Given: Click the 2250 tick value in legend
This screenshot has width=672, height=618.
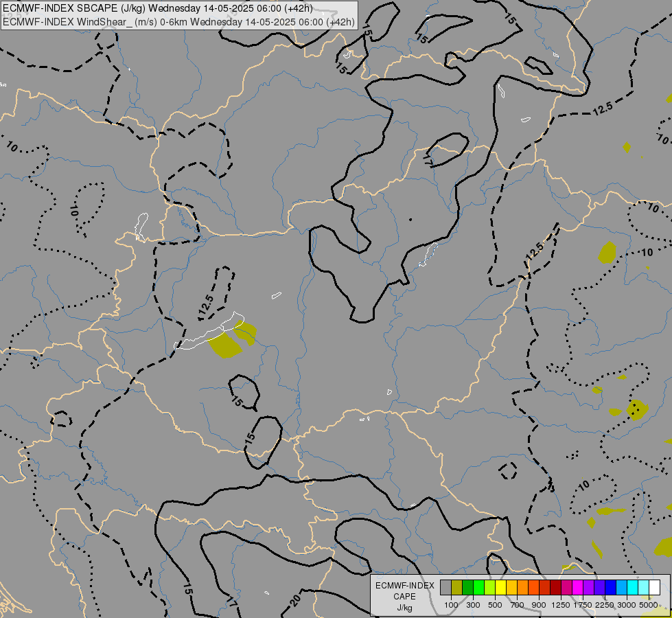Looking at the screenshot, I should (x=605, y=605).
